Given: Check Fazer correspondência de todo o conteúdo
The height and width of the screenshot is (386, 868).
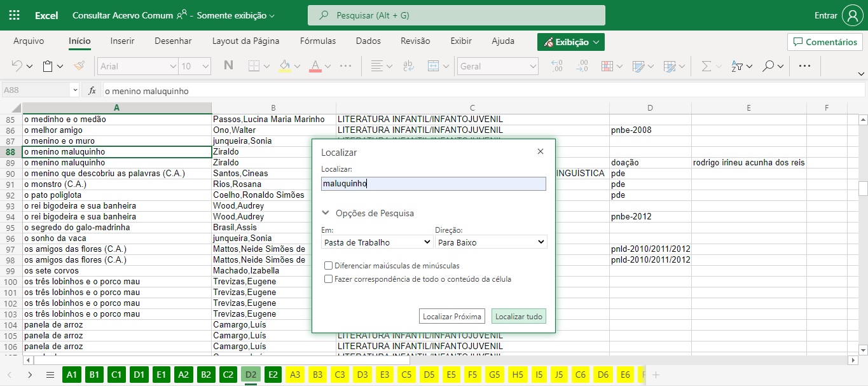Looking at the screenshot, I should (x=328, y=279).
